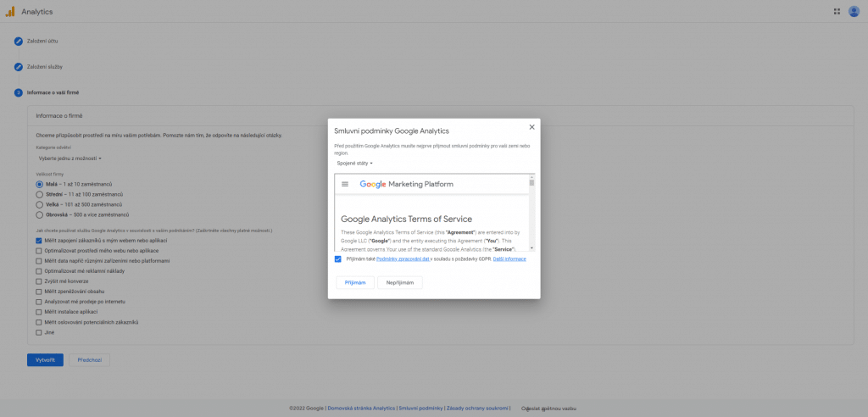Open the Další informace link
The image size is (868, 417).
pos(509,259)
